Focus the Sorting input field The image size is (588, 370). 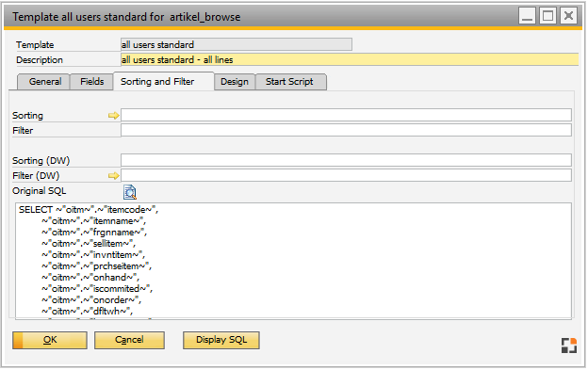[x=346, y=115]
